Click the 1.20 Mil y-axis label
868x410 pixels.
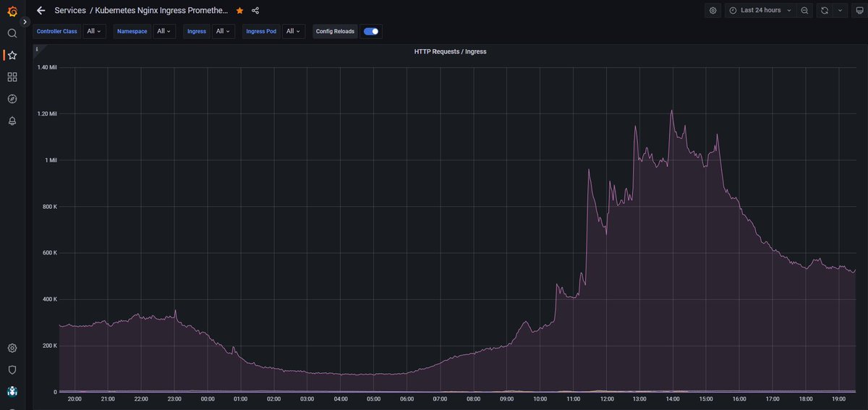pyautogui.click(x=47, y=114)
